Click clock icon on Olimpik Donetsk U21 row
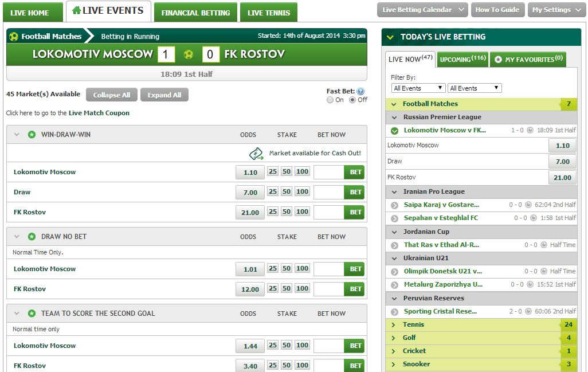Viewport: 588px width, 372px height. click(x=543, y=271)
